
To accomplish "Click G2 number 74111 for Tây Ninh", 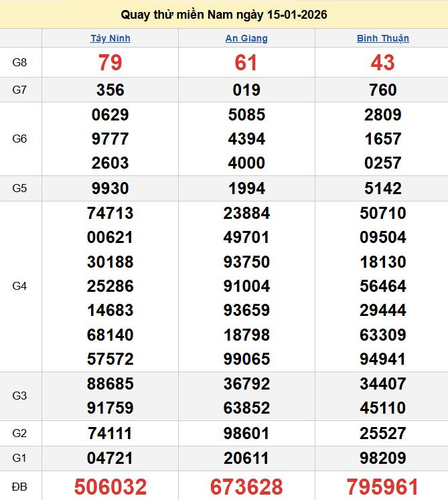I will [110, 434].
